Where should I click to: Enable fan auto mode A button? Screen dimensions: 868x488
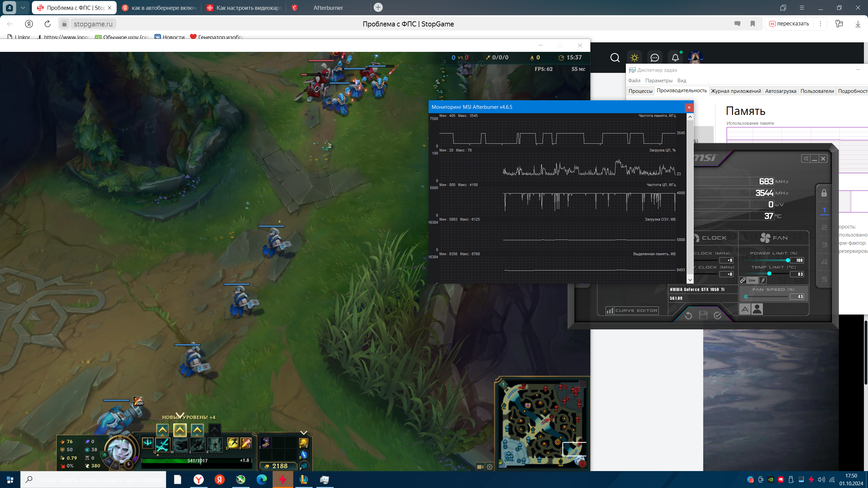click(x=745, y=309)
